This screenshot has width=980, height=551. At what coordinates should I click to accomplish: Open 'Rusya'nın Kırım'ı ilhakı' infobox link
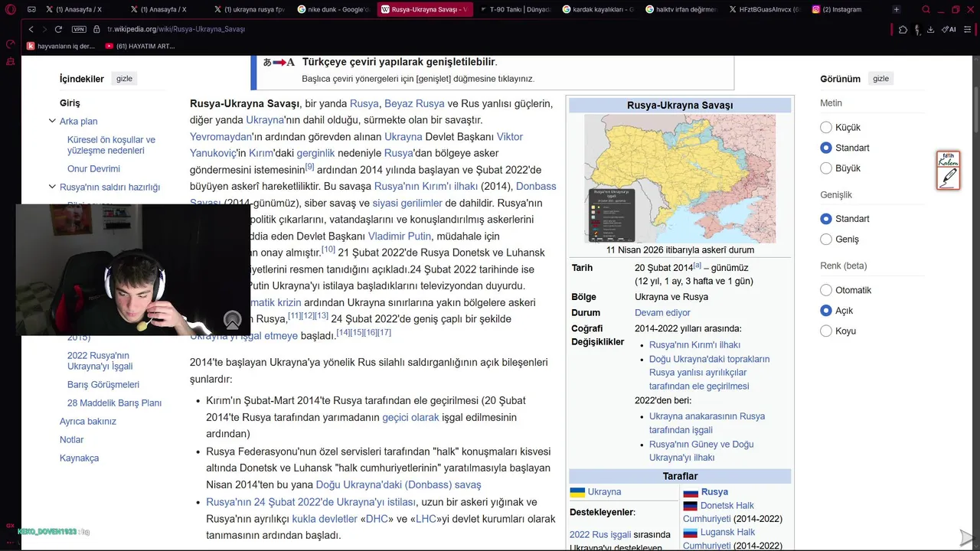click(x=694, y=344)
